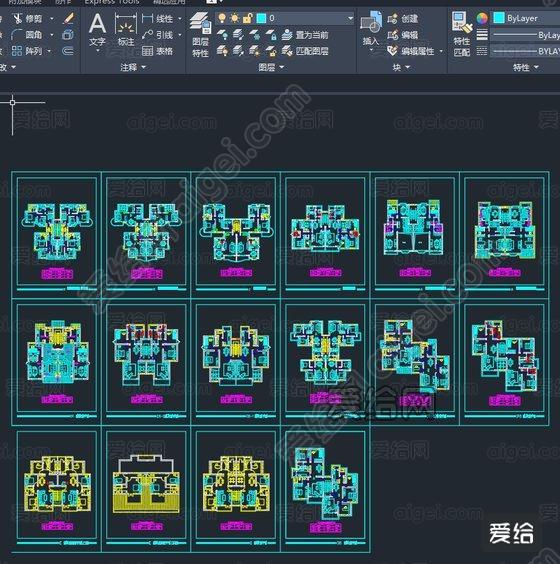This screenshot has height=564, width=560.
Task: Open the color wheel picker icon
Action: point(482,18)
